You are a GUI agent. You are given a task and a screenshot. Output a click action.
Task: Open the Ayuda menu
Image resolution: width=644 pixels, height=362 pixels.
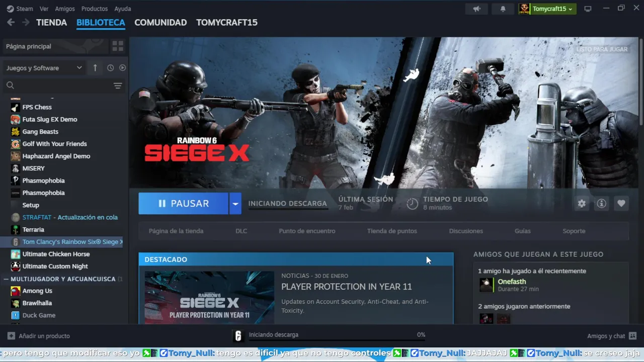pyautogui.click(x=123, y=9)
